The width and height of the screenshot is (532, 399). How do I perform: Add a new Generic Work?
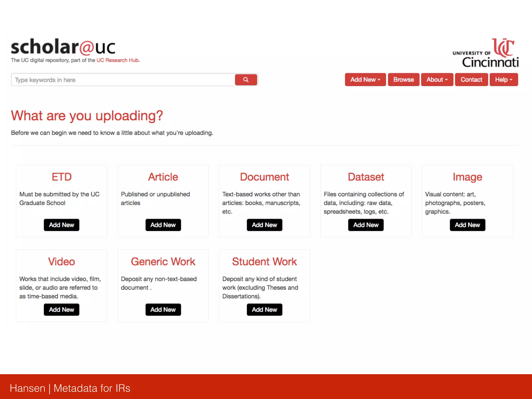(163, 310)
